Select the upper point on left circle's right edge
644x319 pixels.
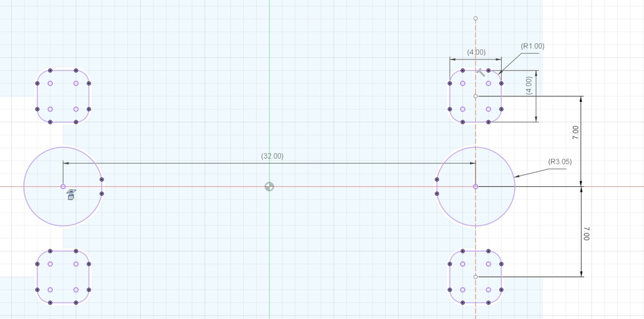pos(102,180)
